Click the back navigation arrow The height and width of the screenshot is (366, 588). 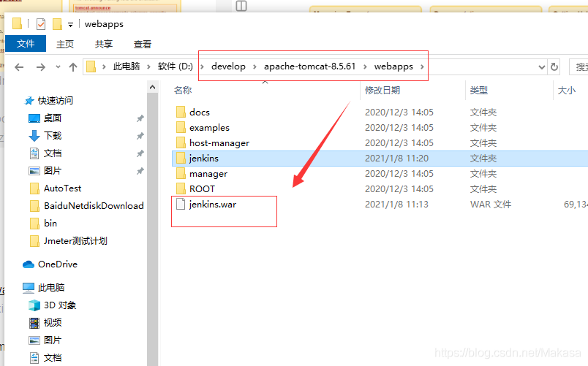(20, 67)
